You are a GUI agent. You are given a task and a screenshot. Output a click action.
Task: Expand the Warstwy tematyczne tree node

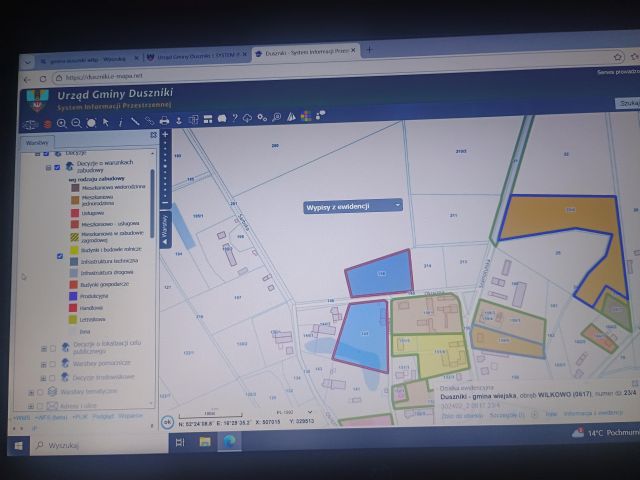click(x=31, y=393)
